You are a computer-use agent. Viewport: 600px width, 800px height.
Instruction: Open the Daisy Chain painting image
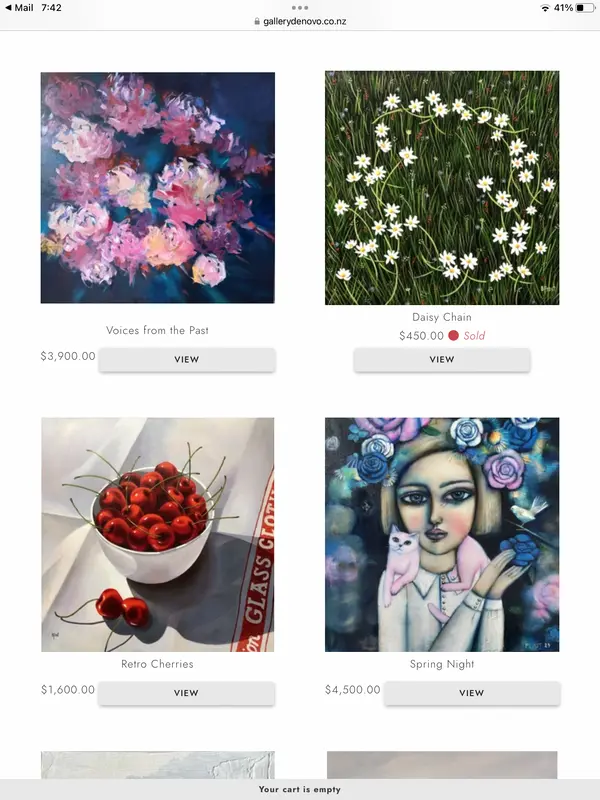click(442, 188)
